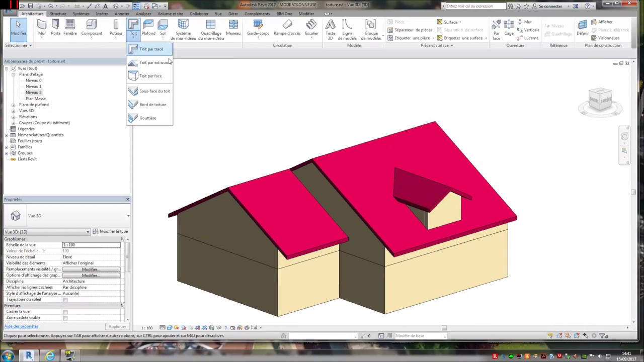Expand the Pièce et surface panel dropdown

click(437, 45)
